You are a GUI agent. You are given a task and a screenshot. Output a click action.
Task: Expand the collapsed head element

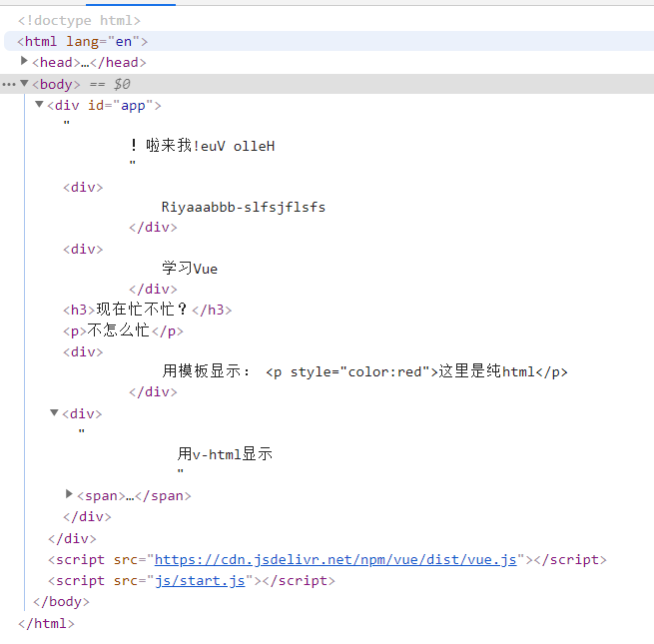pyautogui.click(x=24, y=61)
